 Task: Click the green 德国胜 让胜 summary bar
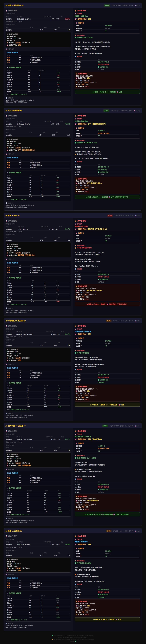107,92
